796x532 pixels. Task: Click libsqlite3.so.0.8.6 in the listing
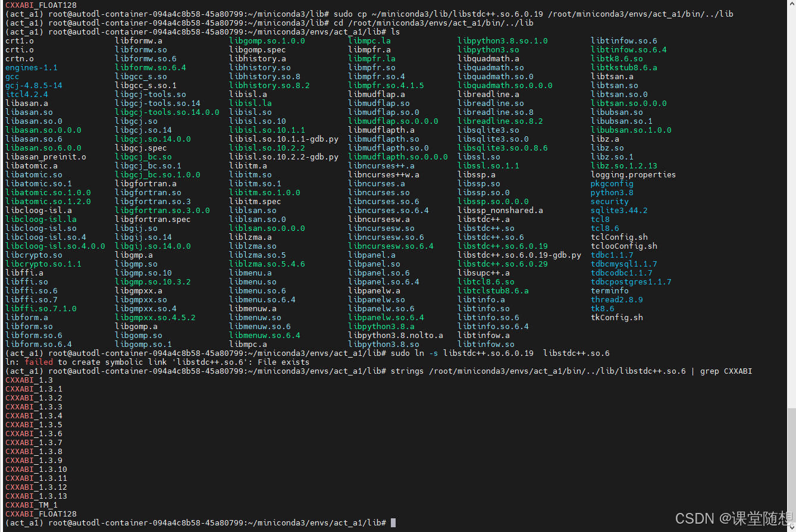[x=503, y=148]
